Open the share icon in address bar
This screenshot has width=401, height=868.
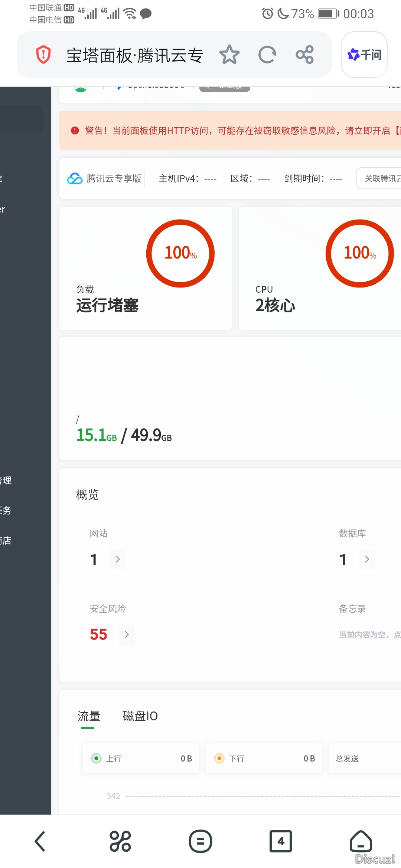pyautogui.click(x=305, y=55)
